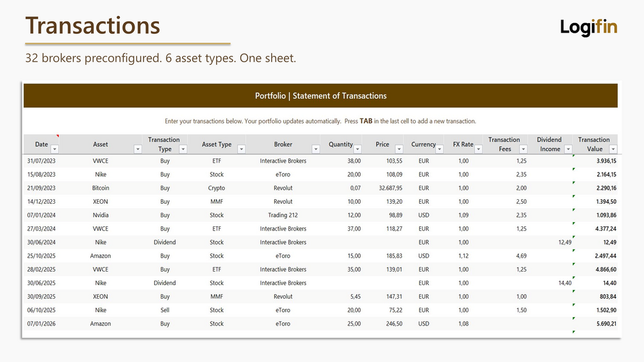Select the transaction value 803,84
The height and width of the screenshot is (362, 644).
click(x=608, y=297)
